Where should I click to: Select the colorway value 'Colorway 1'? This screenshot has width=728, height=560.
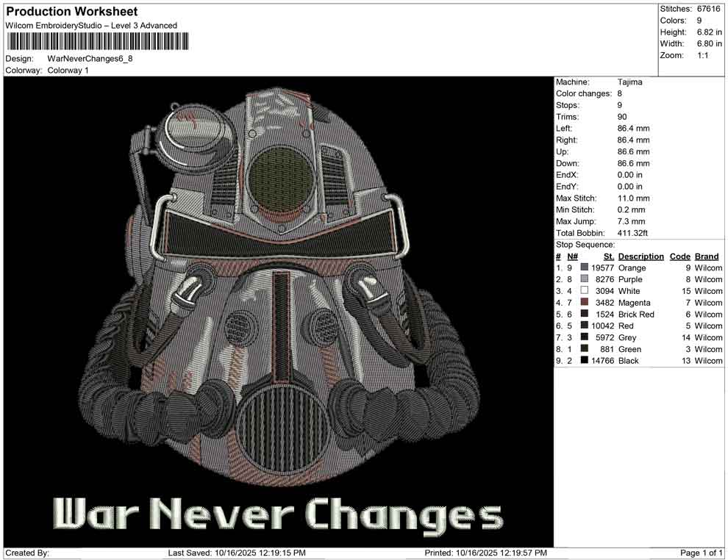(x=68, y=70)
